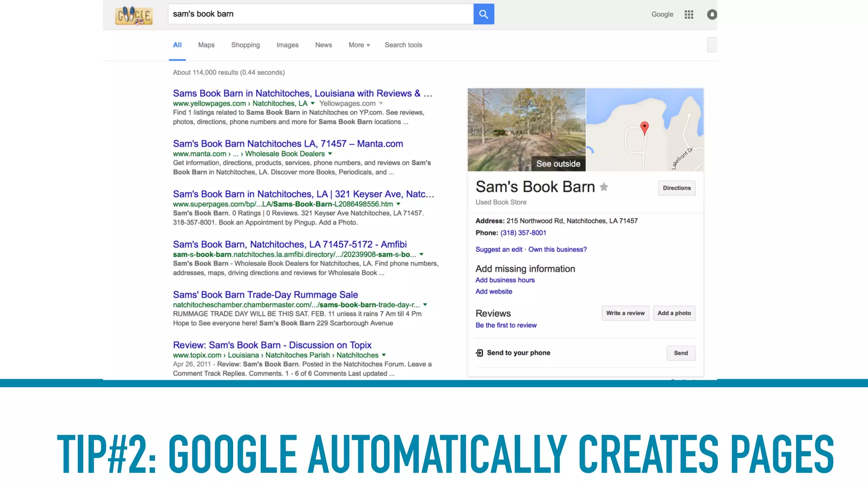
Task: Open the Amfibi Sam's Book Barn result
Action: pos(290,244)
